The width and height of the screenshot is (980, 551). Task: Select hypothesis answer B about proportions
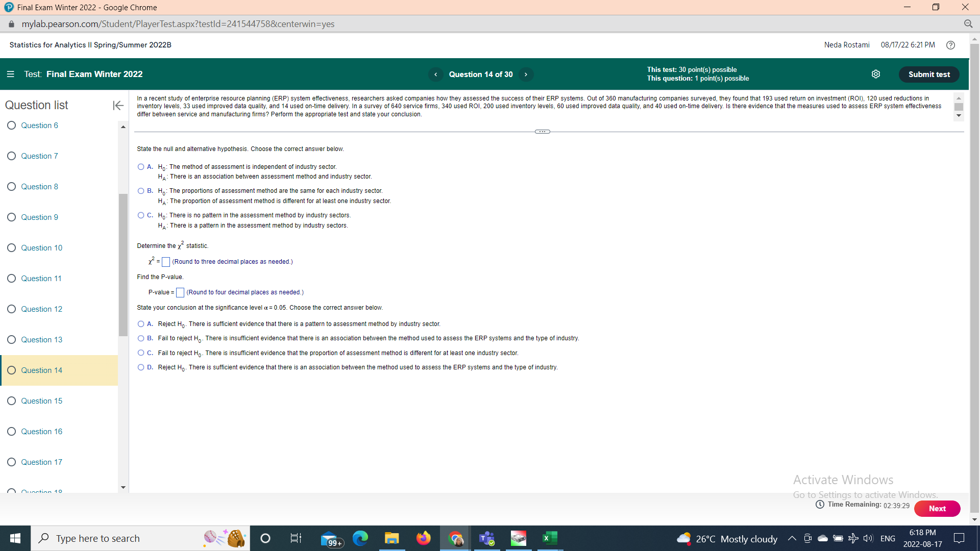coord(140,191)
